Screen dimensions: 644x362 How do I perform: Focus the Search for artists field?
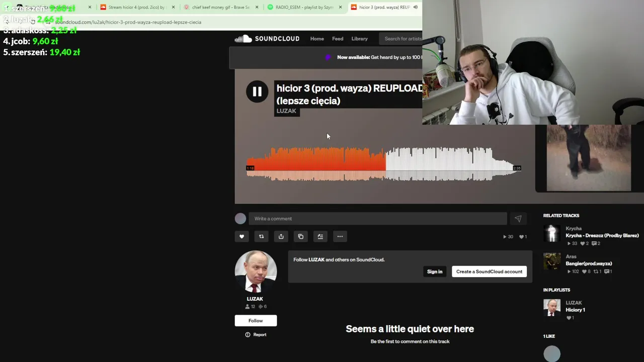(401, 39)
